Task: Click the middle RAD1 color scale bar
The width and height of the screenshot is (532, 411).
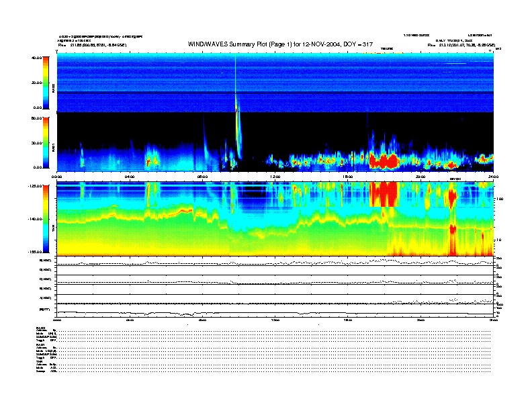Action: (46, 142)
